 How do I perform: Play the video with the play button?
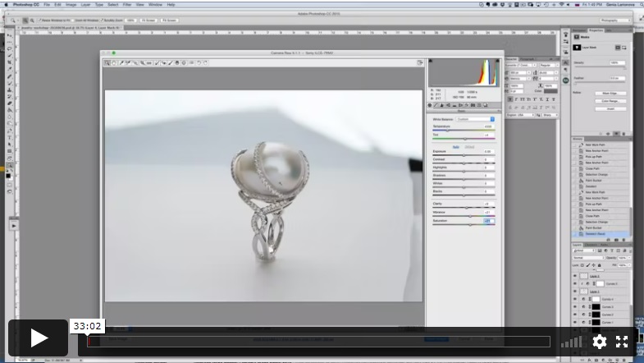(x=39, y=338)
